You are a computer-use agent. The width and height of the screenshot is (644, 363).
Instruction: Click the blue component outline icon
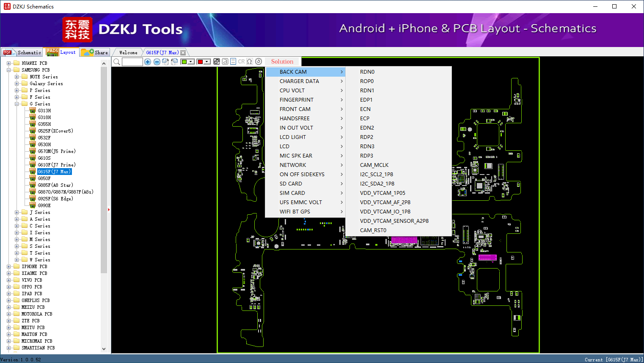[233, 61]
